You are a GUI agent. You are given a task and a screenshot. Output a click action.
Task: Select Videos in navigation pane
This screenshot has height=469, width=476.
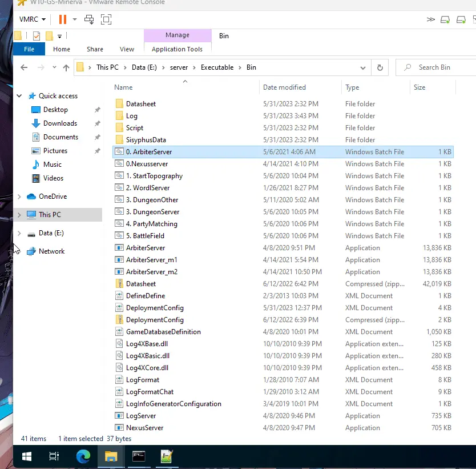pyautogui.click(x=53, y=178)
